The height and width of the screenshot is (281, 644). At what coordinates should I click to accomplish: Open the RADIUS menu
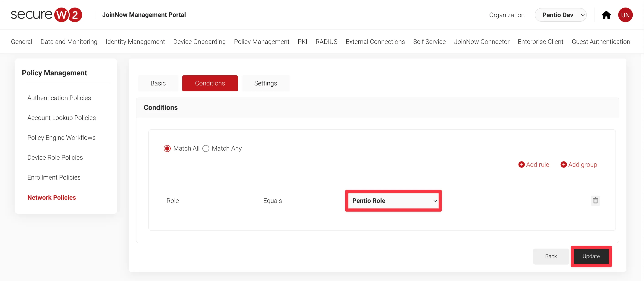tap(326, 42)
